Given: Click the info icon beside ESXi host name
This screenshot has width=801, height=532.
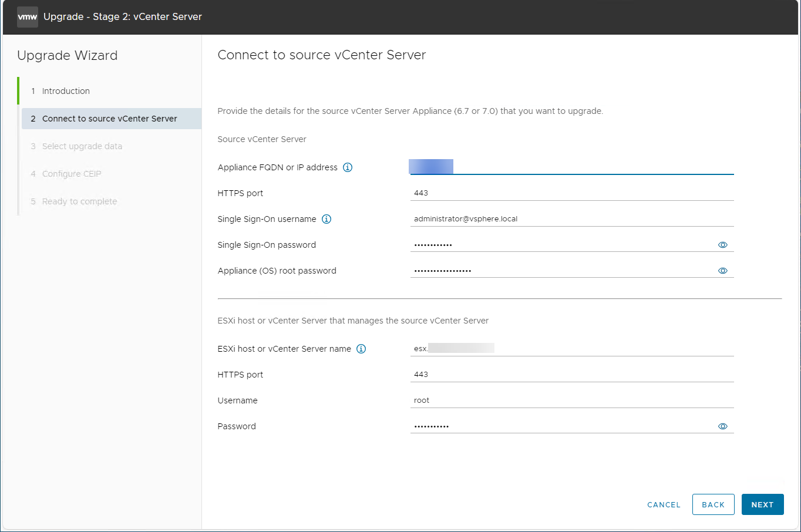Looking at the screenshot, I should 361,348.
